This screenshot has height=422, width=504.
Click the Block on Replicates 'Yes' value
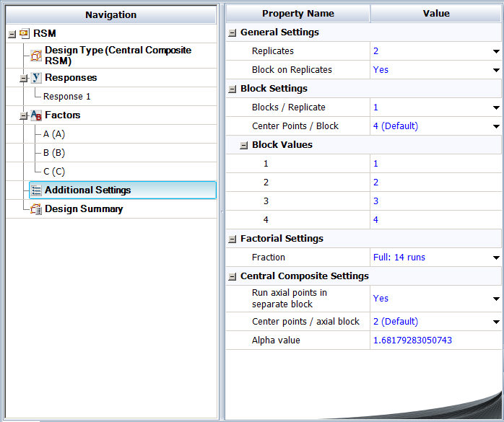click(381, 70)
